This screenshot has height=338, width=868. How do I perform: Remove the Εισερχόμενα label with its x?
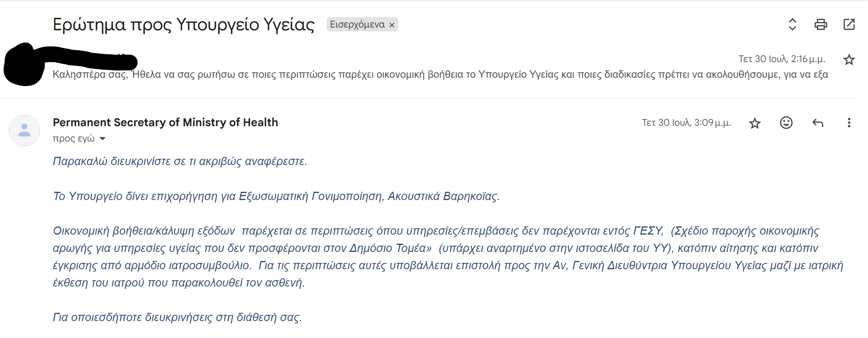coord(392,25)
